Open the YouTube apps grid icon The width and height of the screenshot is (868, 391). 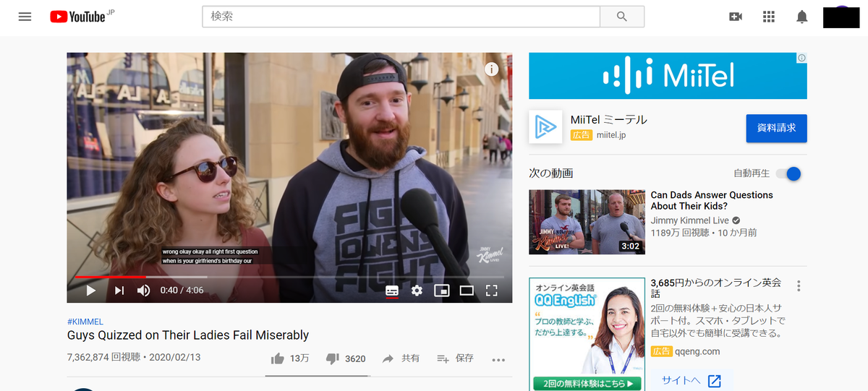point(769,17)
